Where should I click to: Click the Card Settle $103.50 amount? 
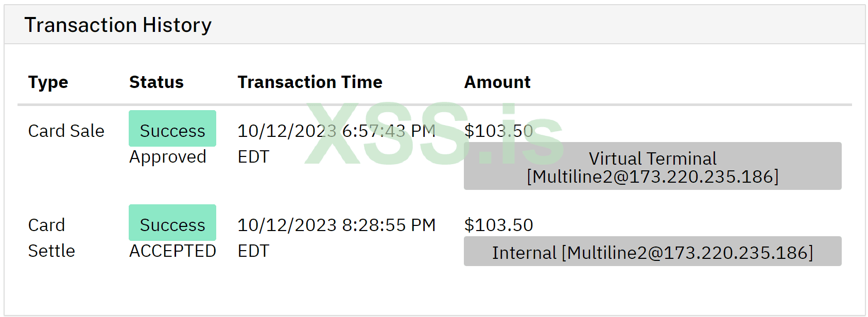point(498,225)
